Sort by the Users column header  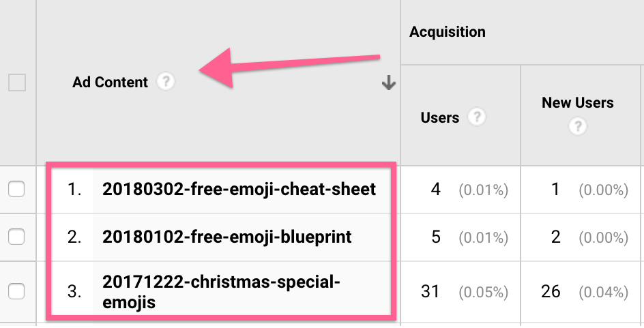(439, 117)
